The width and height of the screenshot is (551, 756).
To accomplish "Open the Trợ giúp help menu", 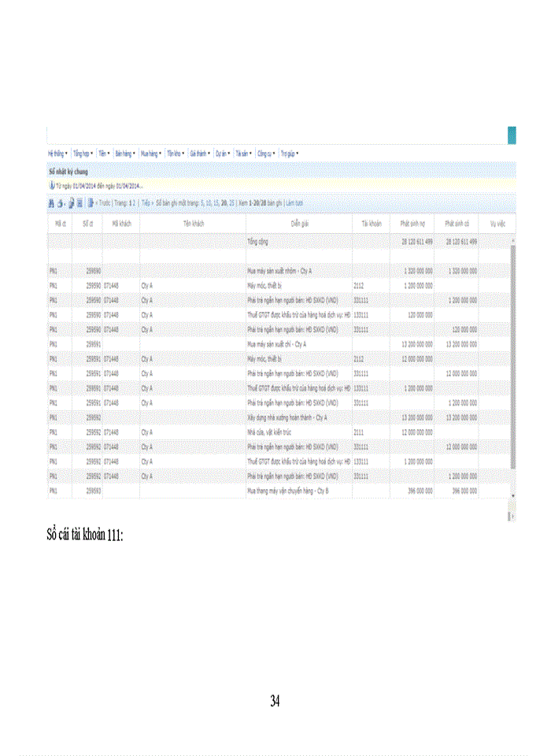I will click(290, 154).
